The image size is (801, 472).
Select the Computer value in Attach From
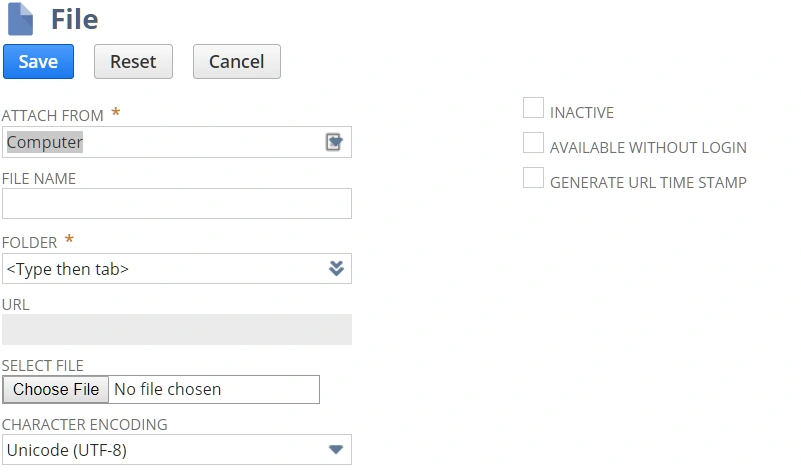[45, 142]
